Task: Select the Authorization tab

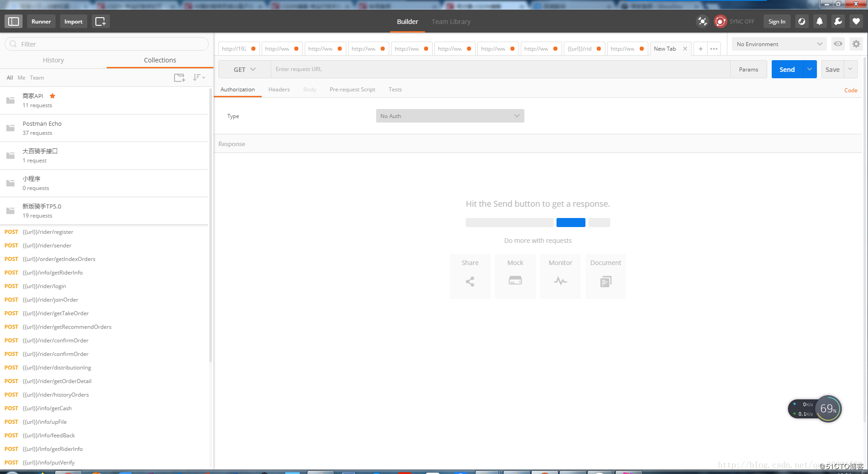Action: tap(238, 90)
